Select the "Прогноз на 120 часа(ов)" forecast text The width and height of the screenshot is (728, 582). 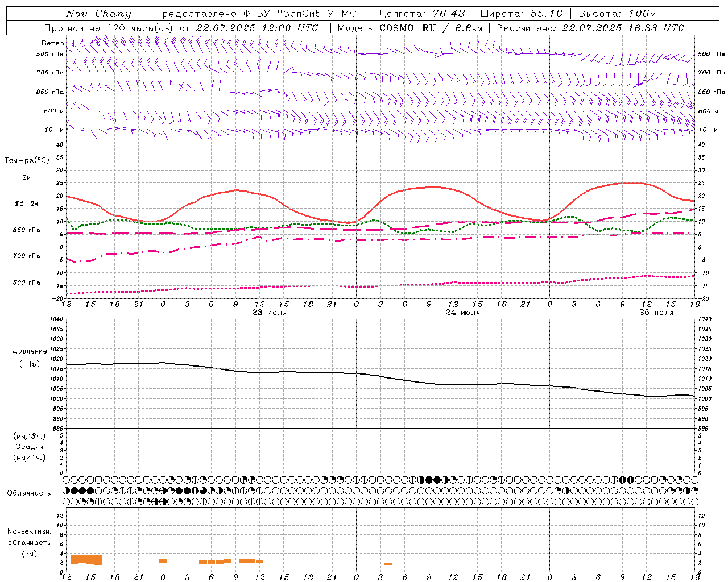[109, 28]
